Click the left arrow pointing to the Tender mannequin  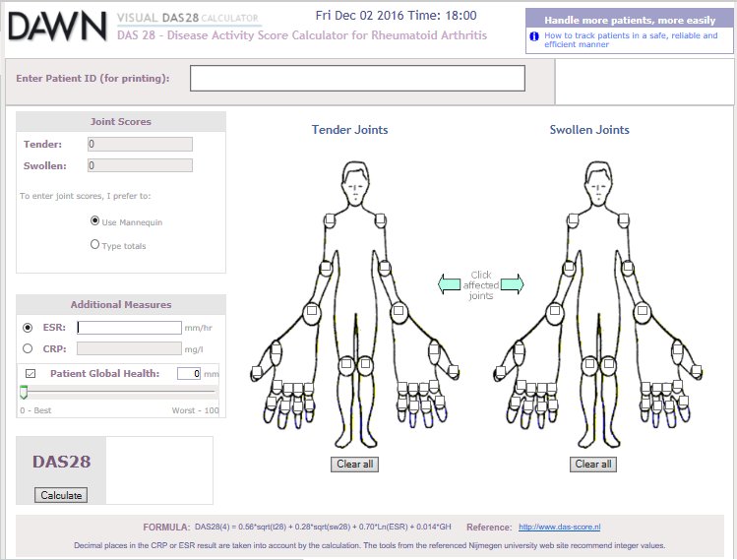point(449,284)
